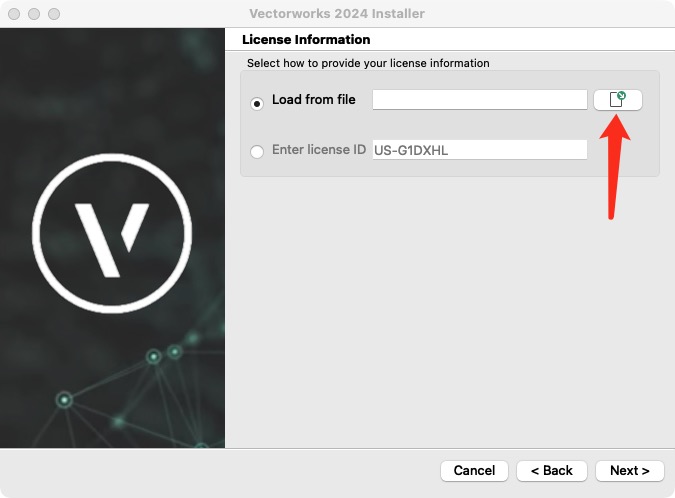Image resolution: width=675 pixels, height=498 pixels.
Task: Click the license file path input field
Action: [x=480, y=99]
